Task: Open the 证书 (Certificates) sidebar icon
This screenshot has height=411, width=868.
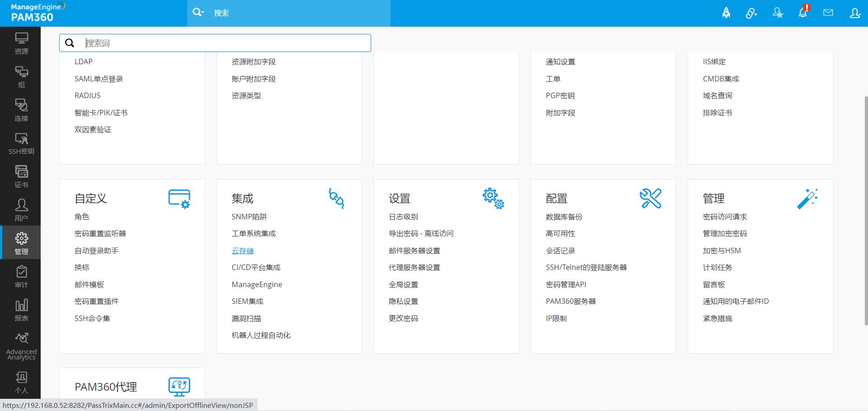Action: pyautogui.click(x=21, y=177)
